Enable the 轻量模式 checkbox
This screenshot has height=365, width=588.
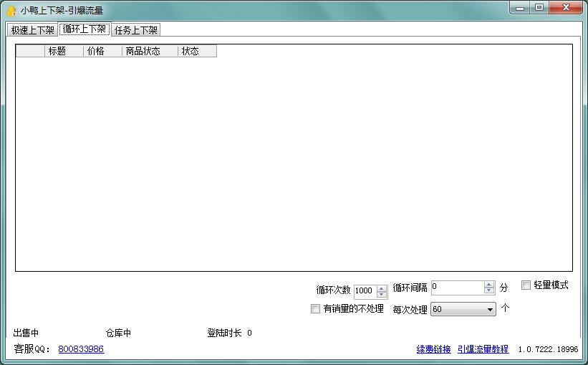[526, 285]
